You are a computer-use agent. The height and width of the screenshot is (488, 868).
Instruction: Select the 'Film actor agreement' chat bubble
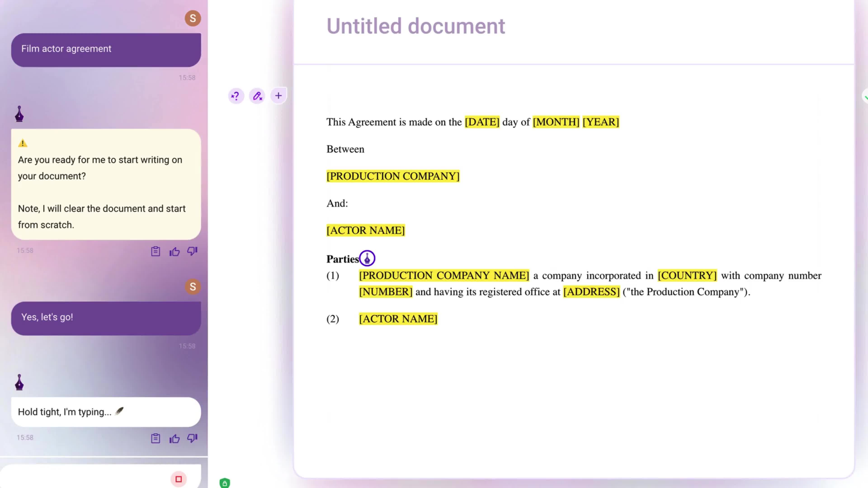click(106, 50)
